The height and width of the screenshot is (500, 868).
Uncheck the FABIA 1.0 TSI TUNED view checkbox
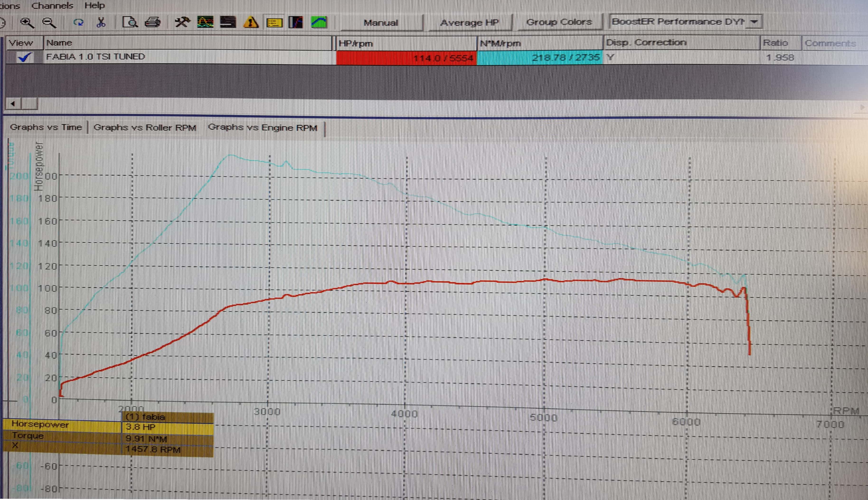click(24, 57)
